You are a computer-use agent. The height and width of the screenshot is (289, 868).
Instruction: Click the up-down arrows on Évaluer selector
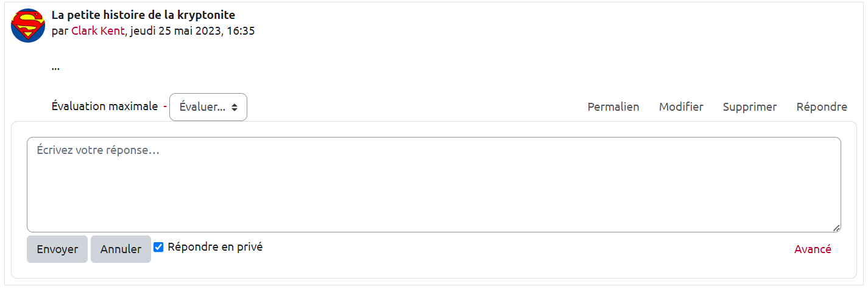click(235, 107)
